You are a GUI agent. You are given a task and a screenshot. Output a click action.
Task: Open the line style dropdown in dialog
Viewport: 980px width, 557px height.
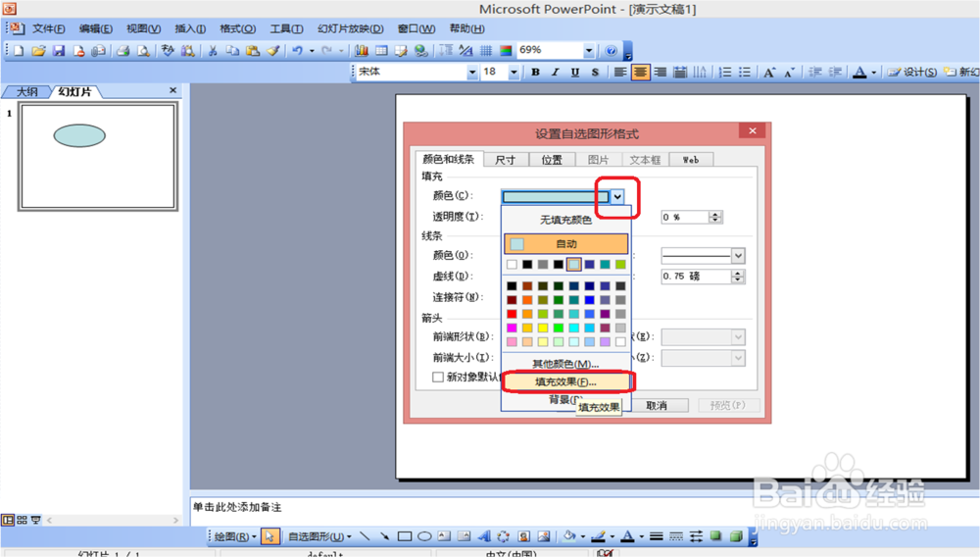[x=738, y=256]
